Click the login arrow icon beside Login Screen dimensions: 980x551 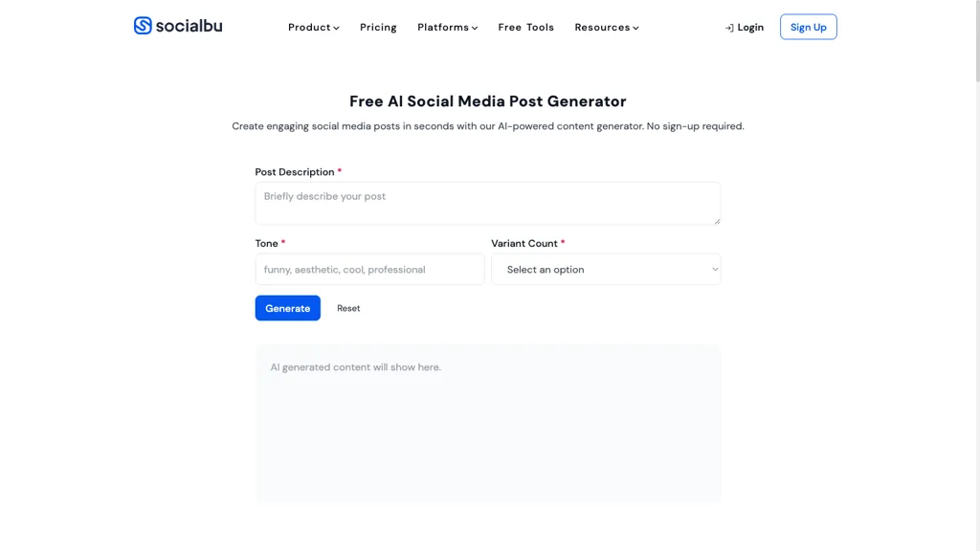pos(728,27)
